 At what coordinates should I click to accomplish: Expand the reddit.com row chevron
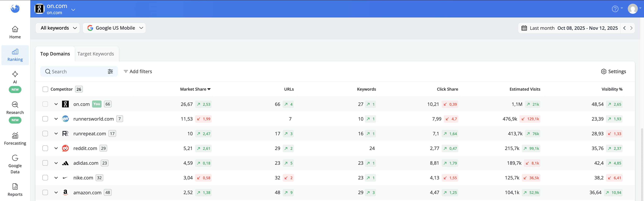56,148
